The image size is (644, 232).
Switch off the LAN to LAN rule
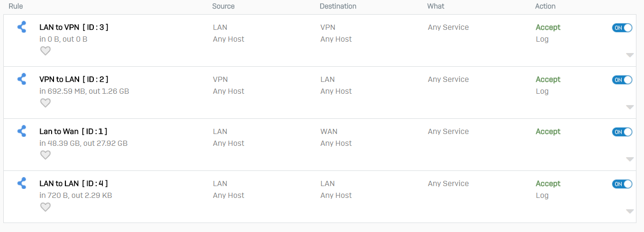[622, 184]
